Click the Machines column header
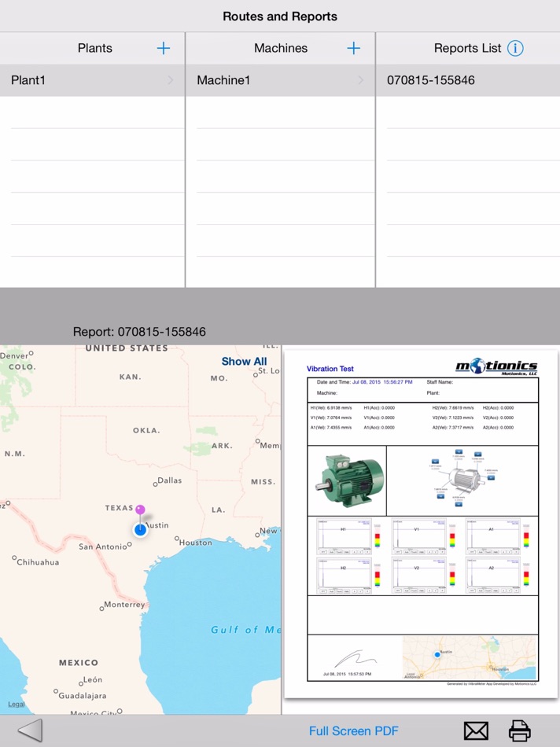 pyautogui.click(x=281, y=48)
